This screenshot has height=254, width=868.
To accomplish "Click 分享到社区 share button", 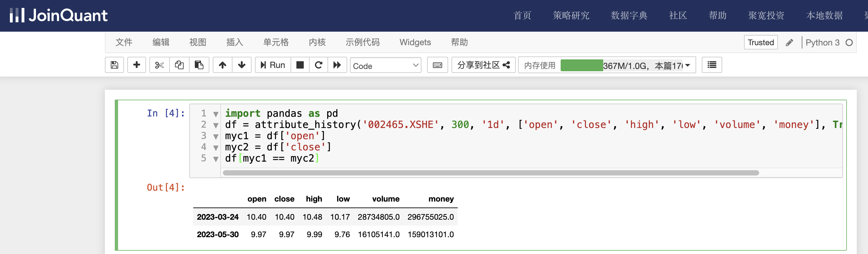I will 483,65.
